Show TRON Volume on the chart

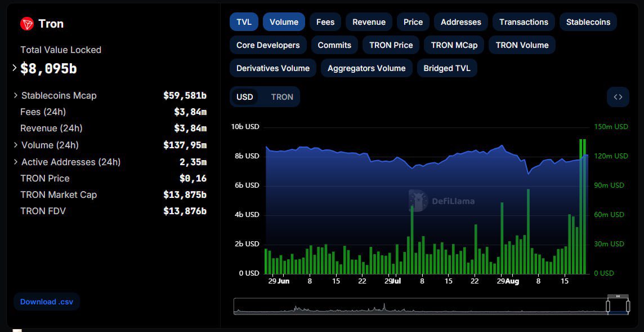[522, 45]
